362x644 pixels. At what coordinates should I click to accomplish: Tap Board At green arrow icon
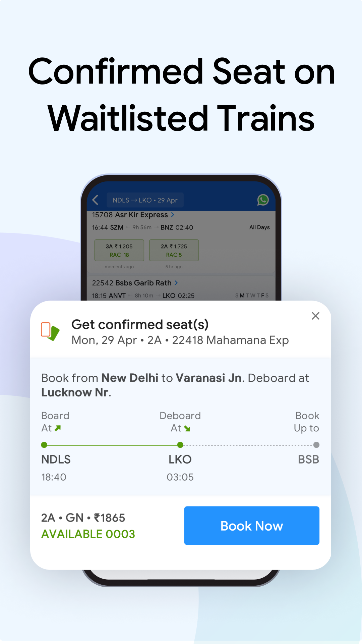tap(58, 428)
